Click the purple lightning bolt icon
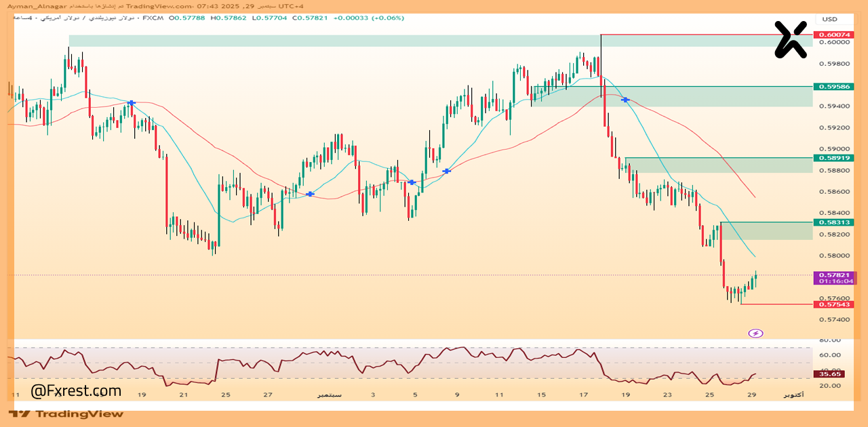The height and width of the screenshot is (427, 868). (755, 333)
